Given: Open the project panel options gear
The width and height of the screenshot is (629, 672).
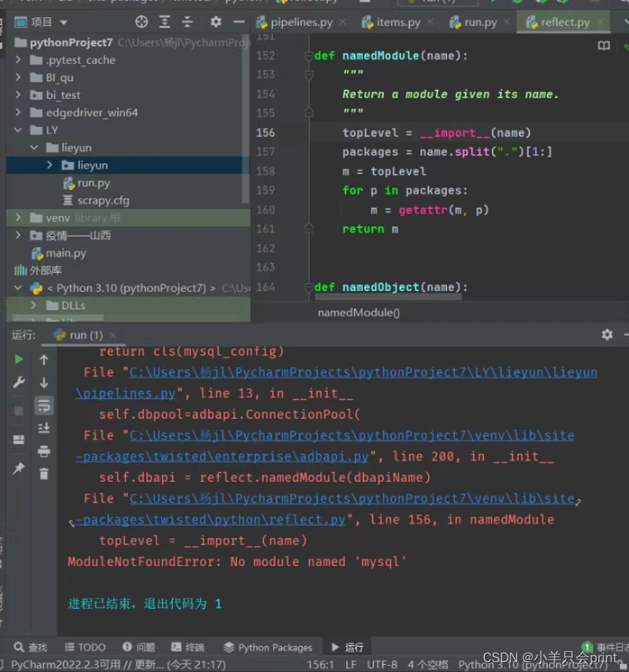Looking at the screenshot, I should 216,22.
